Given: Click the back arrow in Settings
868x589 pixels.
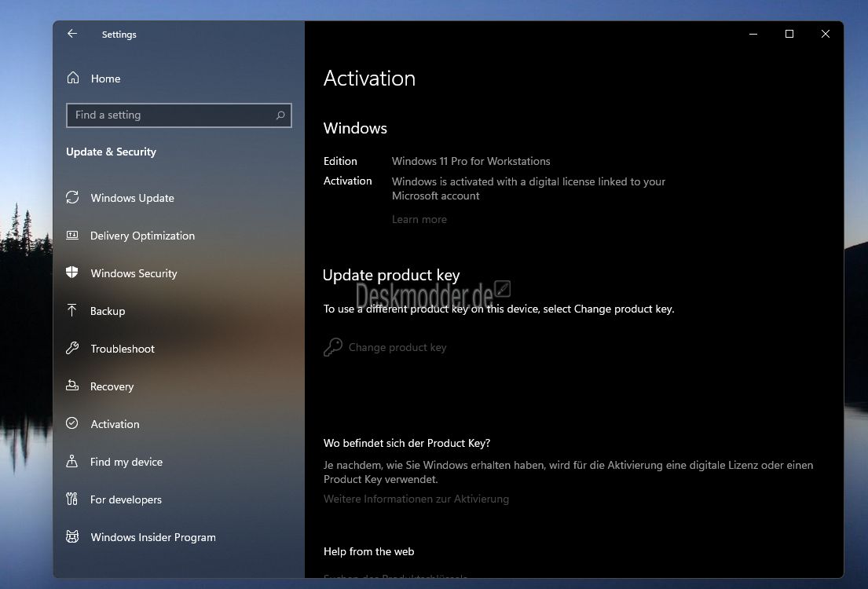Looking at the screenshot, I should (72, 34).
